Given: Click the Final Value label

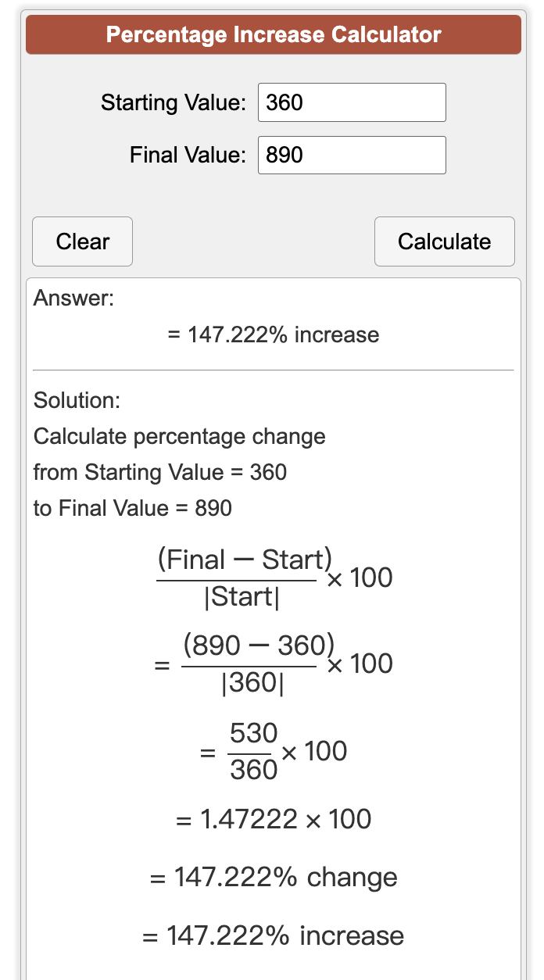Looking at the screenshot, I should tap(188, 155).
